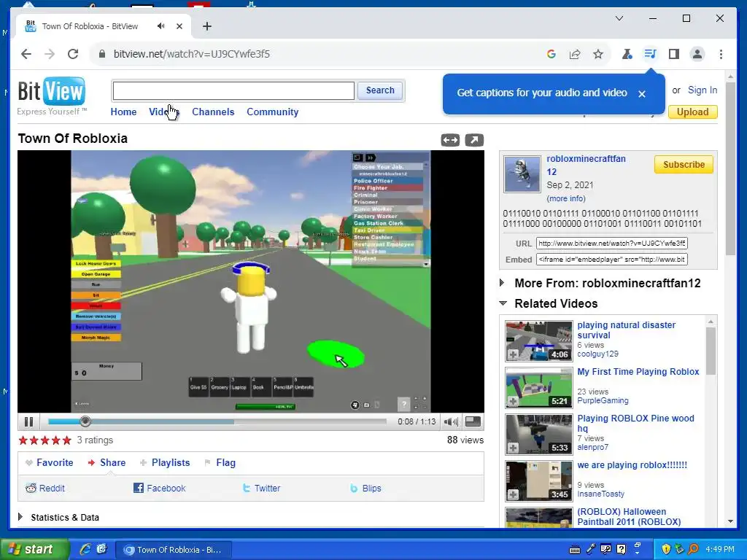This screenshot has height=560, width=747.
Task: Toggle the video volume speaker
Action: (x=451, y=421)
